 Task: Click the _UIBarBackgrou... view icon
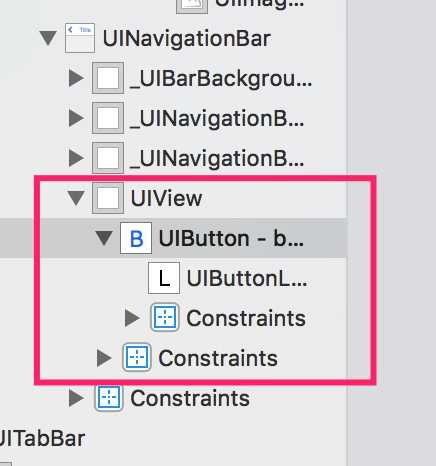[x=108, y=78]
